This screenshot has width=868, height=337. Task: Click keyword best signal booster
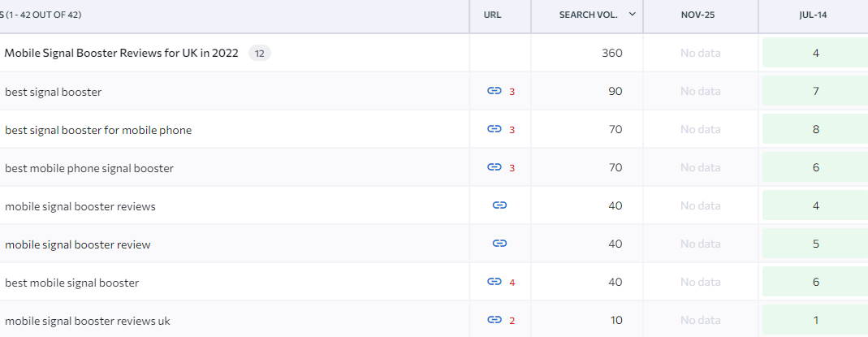53,92
